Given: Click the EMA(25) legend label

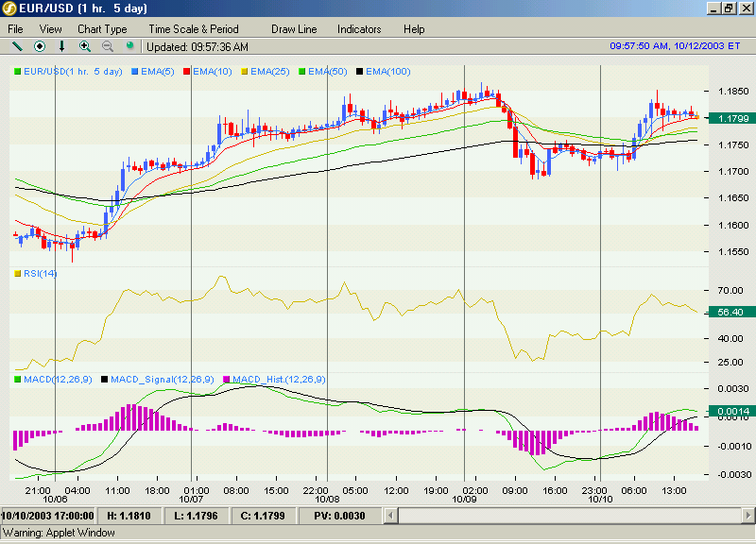Looking at the screenshot, I should click(270, 72).
